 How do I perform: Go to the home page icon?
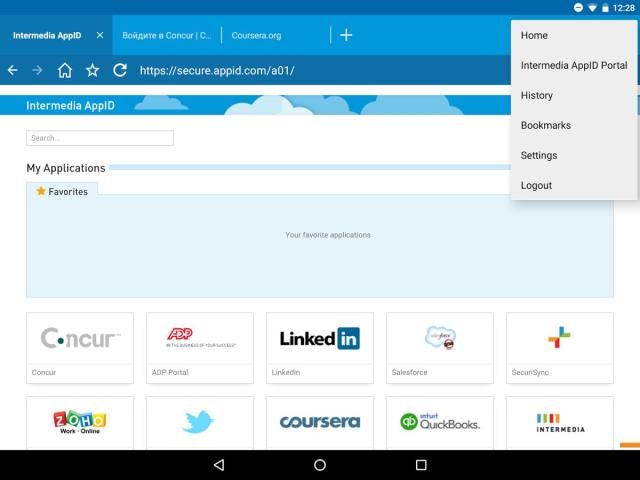tap(65, 70)
